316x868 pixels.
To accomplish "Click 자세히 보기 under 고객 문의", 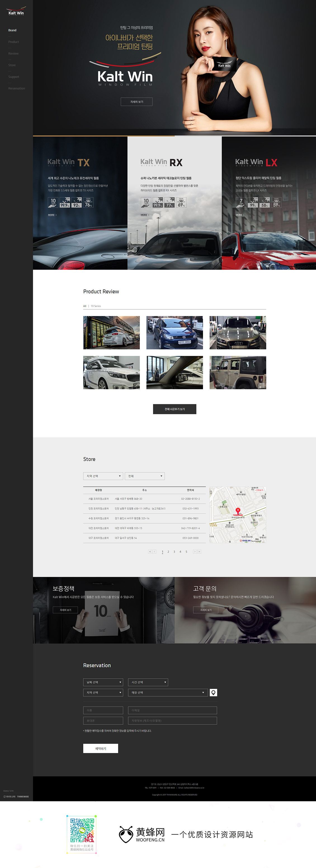I will 206,610.
